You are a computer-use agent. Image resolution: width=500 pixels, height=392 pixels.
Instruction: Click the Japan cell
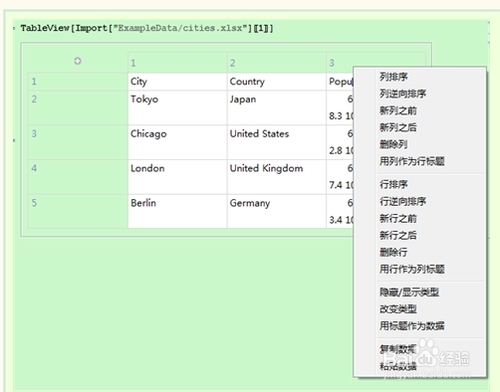click(277, 108)
